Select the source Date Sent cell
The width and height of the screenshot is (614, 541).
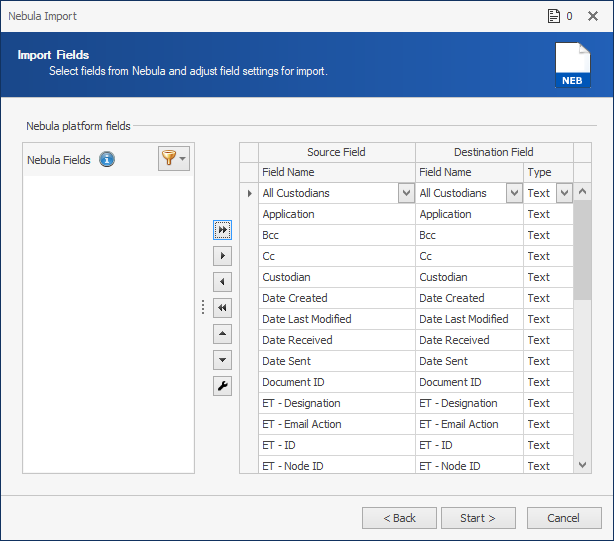[x=337, y=361]
